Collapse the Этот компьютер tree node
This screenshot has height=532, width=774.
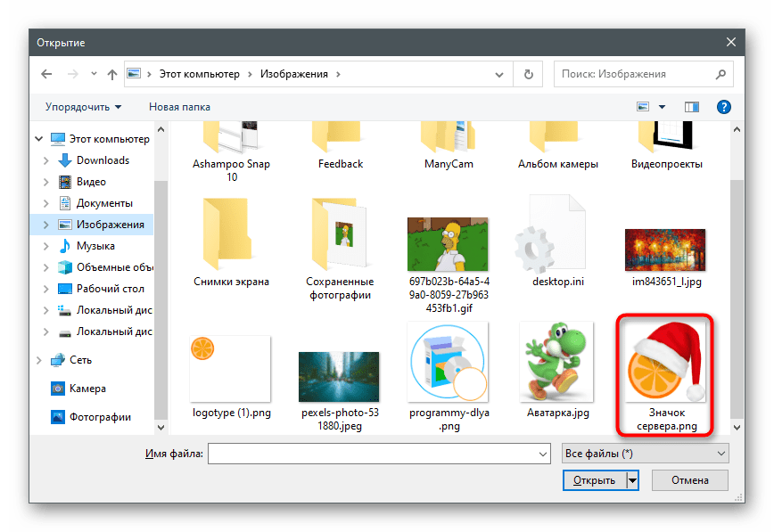pos(38,139)
